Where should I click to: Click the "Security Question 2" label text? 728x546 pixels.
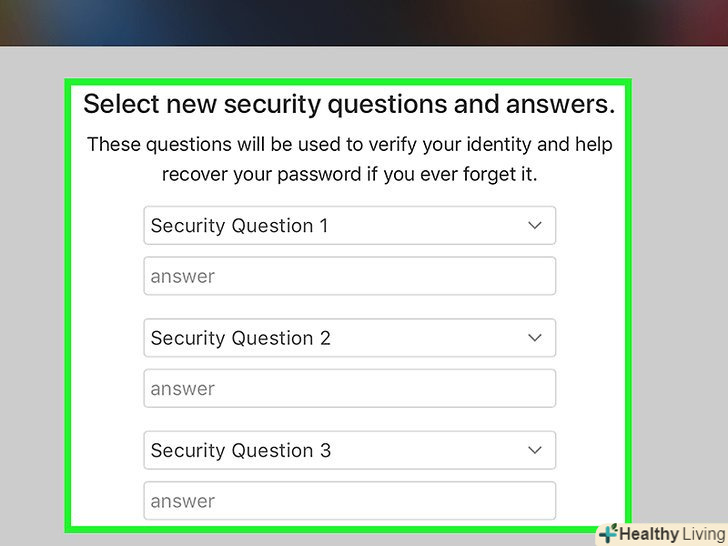[240, 338]
